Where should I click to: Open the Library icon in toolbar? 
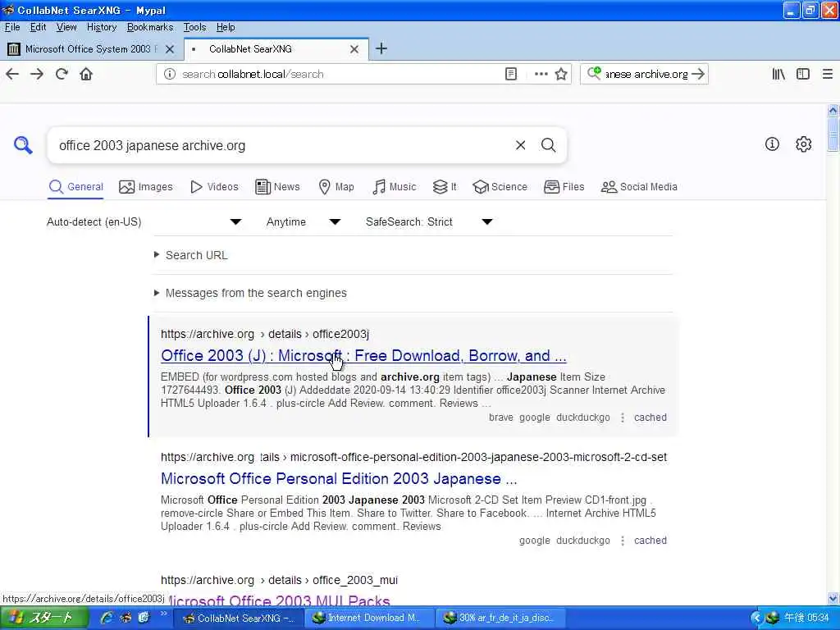tap(778, 74)
